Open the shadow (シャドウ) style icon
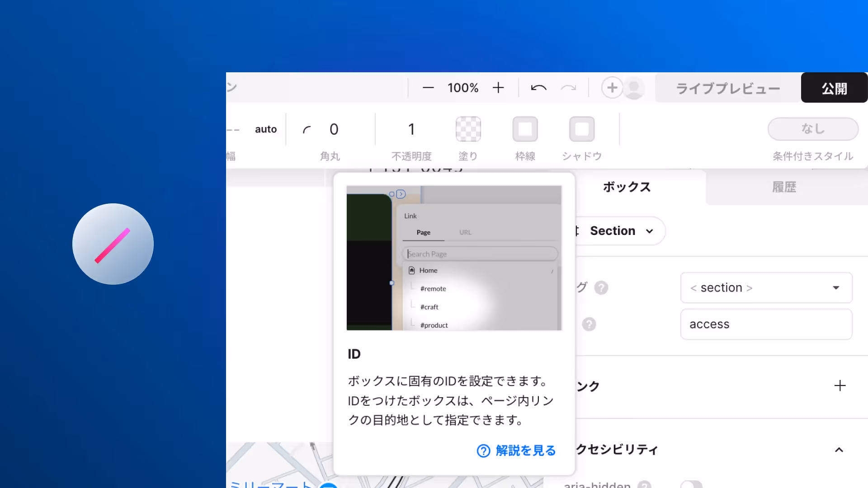Screen dimensions: 868x488 pos(582,129)
